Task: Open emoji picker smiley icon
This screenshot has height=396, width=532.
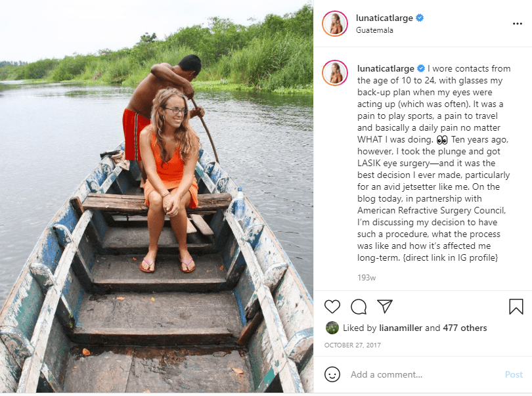Action: click(x=333, y=374)
